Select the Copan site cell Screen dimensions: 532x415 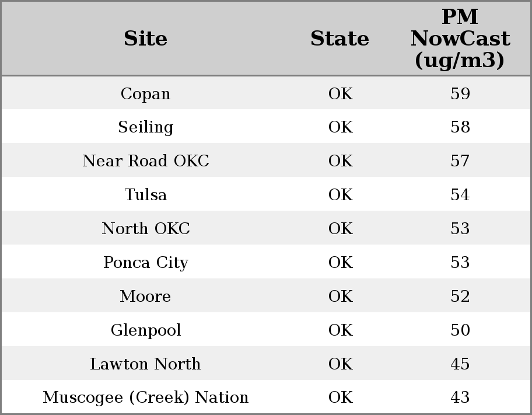click(145, 94)
